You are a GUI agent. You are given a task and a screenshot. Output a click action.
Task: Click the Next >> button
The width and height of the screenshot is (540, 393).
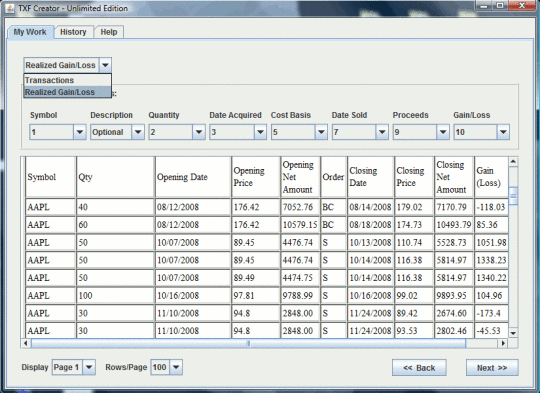[492, 368]
